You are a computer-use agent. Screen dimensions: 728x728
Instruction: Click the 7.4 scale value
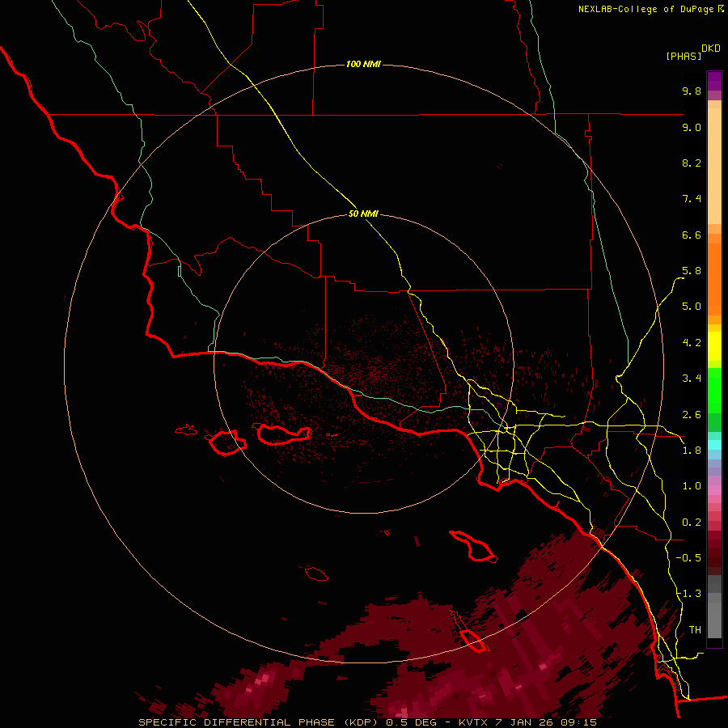coord(692,199)
